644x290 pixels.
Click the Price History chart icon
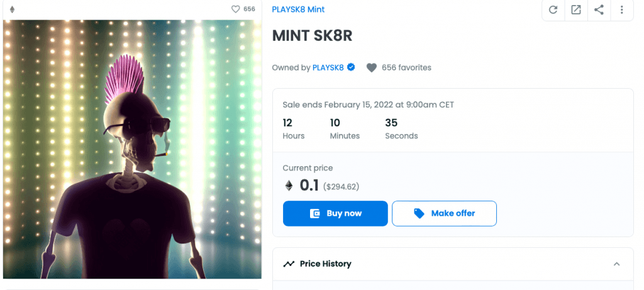point(289,264)
